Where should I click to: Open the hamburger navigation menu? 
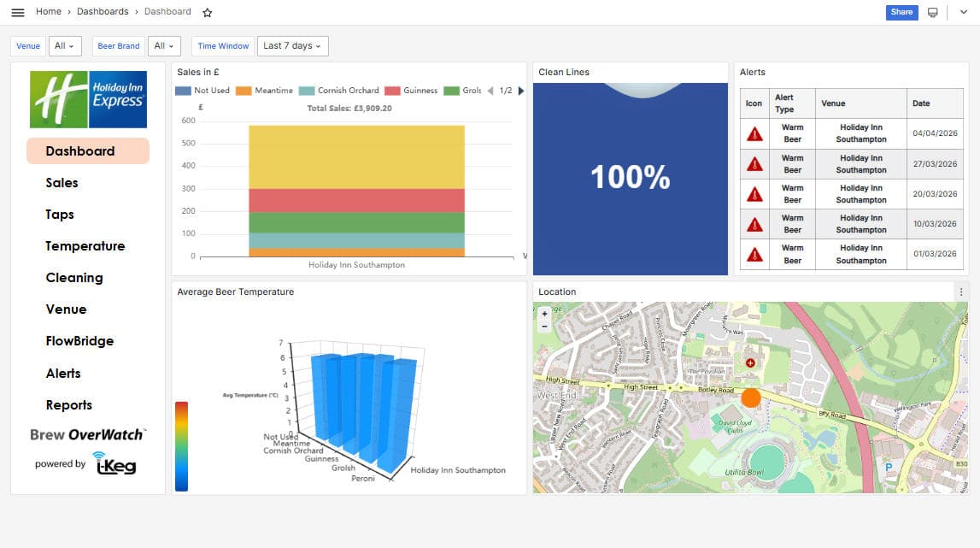[x=17, y=12]
